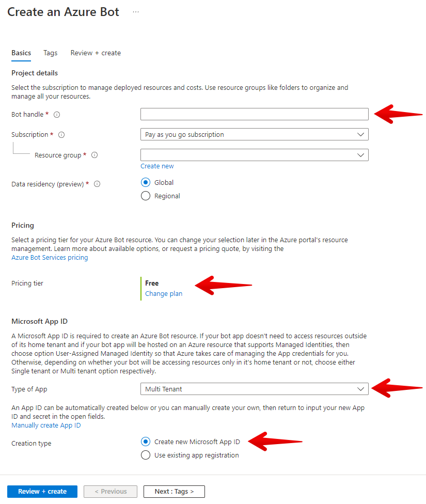Image resolution: width=426 pixels, height=504 pixels.
Task: Click the blue Review + create button
Action: point(42,492)
